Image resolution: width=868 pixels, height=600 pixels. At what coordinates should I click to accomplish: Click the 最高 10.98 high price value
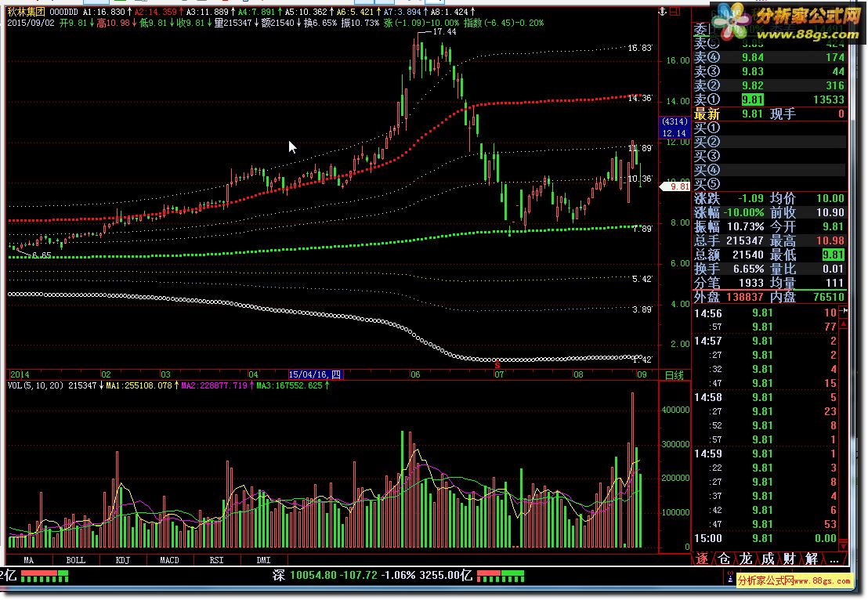(x=830, y=240)
